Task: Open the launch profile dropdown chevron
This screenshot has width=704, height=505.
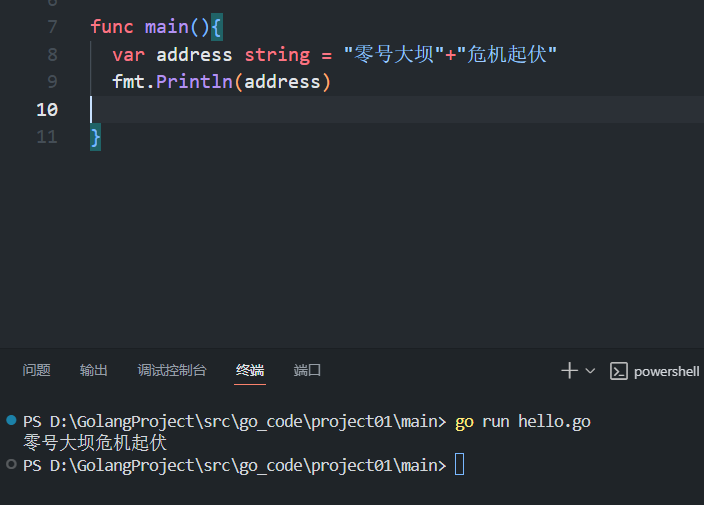Action: point(590,371)
